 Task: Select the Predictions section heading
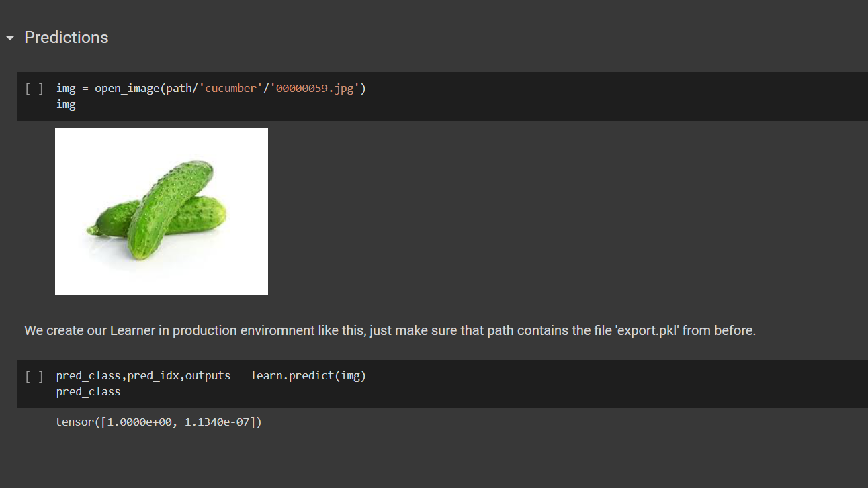pyautogui.click(x=66, y=38)
